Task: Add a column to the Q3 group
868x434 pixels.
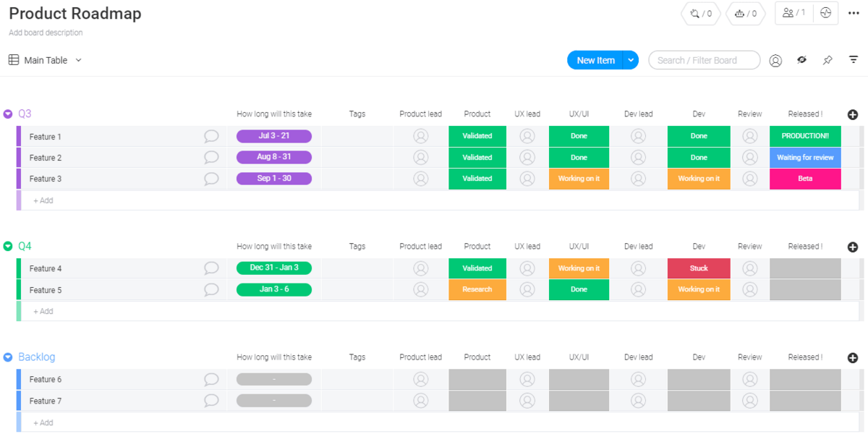Action: pyautogui.click(x=853, y=114)
